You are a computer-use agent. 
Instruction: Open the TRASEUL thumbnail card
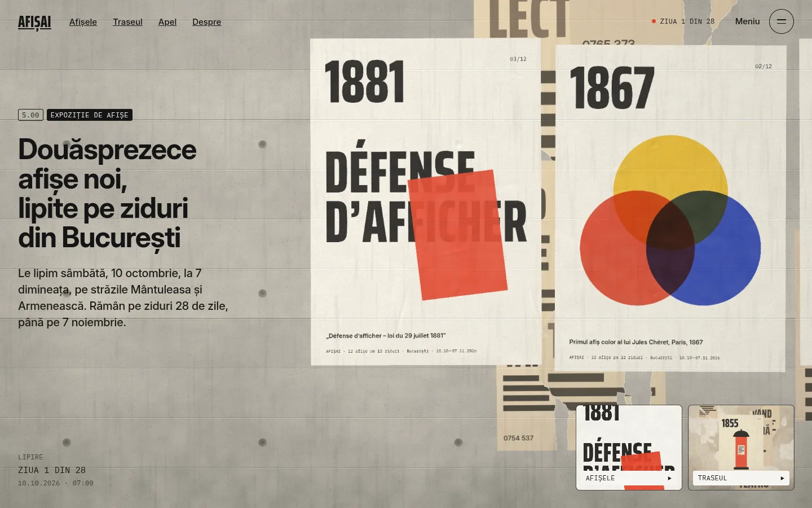click(x=741, y=447)
